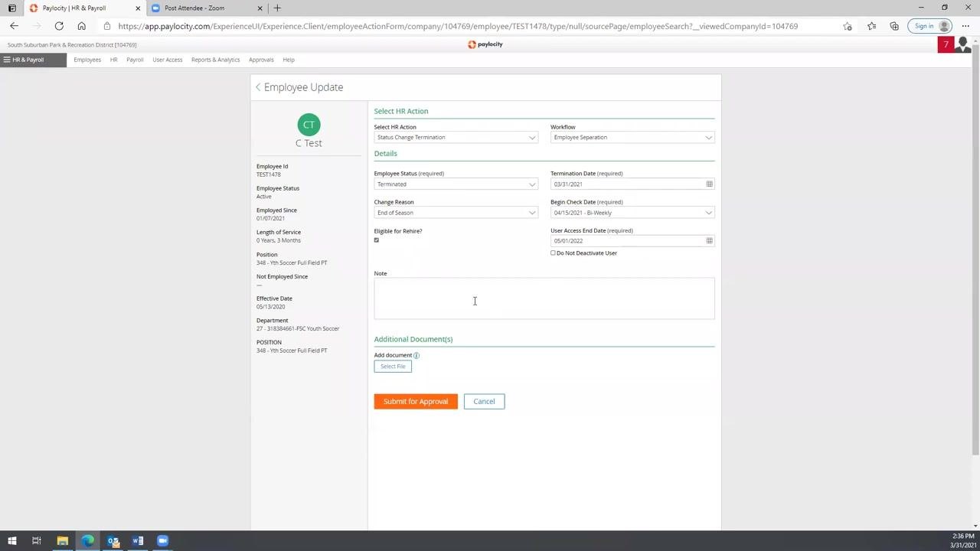
Task: Open Employees menu
Action: pos(87,60)
